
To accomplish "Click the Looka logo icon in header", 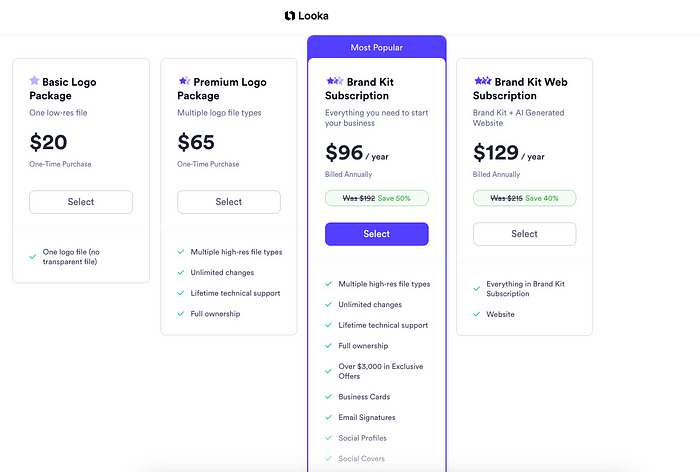I will coord(290,16).
